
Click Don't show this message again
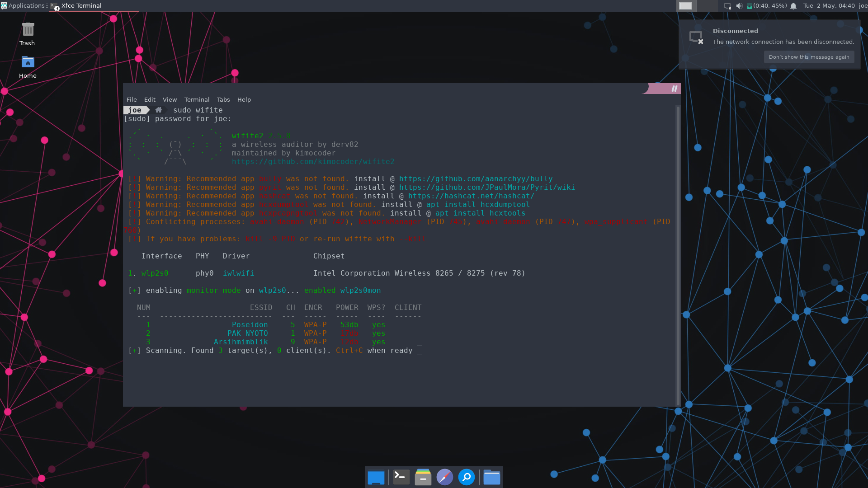tap(809, 57)
